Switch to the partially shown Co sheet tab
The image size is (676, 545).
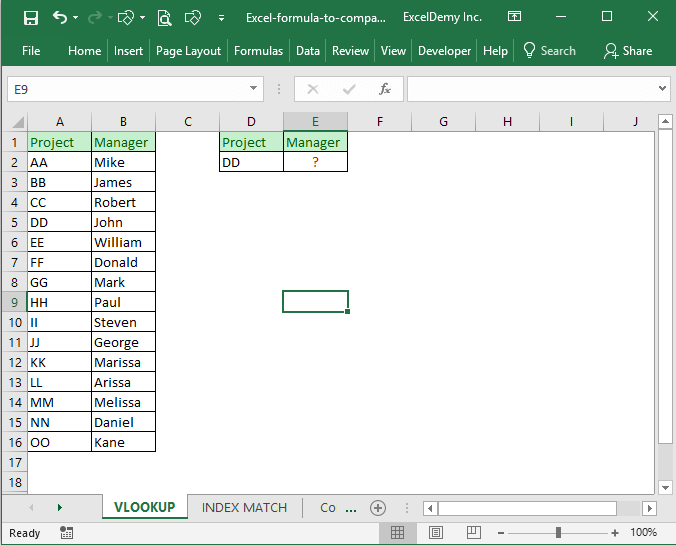[328, 507]
